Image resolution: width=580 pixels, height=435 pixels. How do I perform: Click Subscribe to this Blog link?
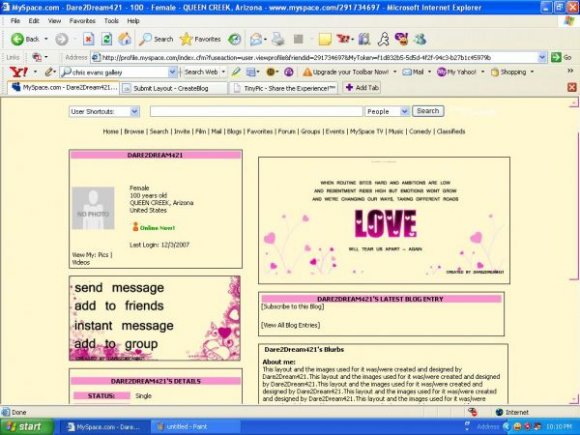[293, 307]
